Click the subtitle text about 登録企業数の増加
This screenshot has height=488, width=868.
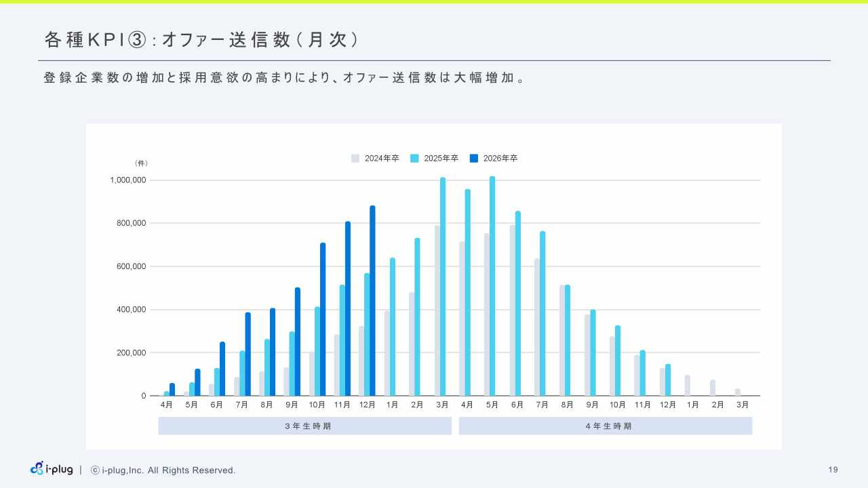coord(283,78)
